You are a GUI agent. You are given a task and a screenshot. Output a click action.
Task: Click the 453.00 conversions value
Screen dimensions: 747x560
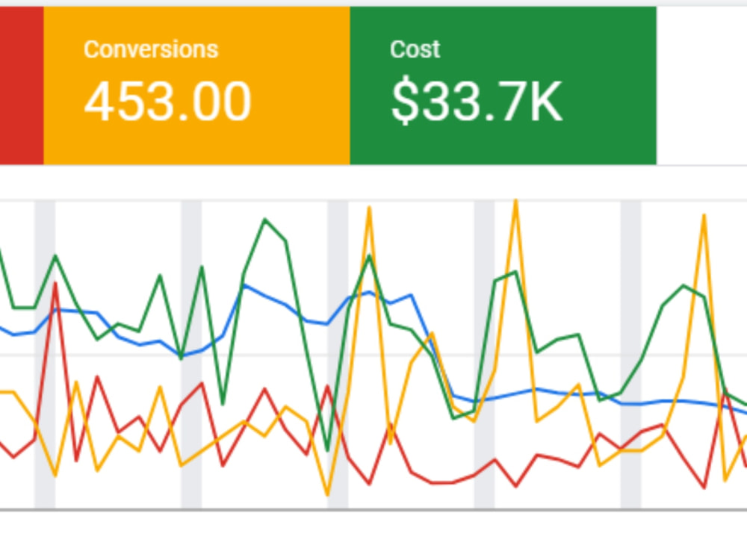tap(167, 102)
